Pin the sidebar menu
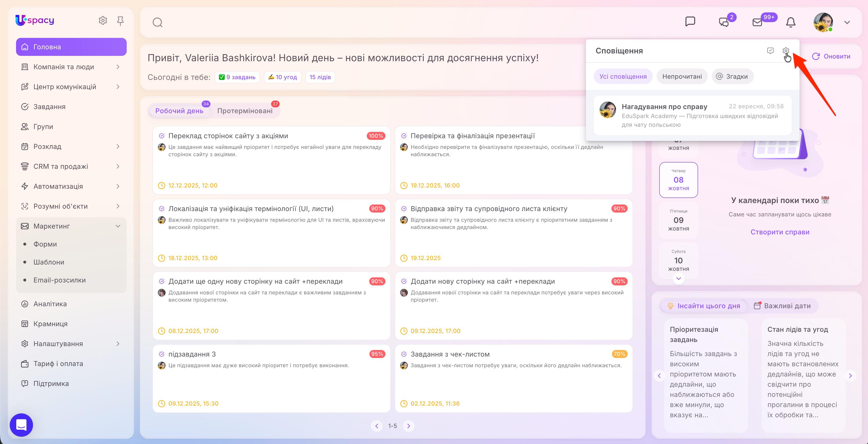Viewport: 868px width, 444px height. tap(120, 21)
